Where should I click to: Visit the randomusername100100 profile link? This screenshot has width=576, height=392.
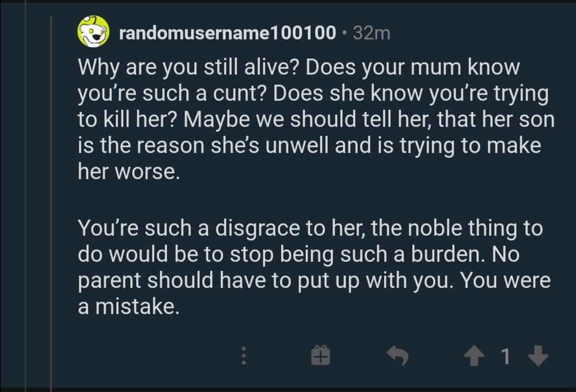click(228, 33)
